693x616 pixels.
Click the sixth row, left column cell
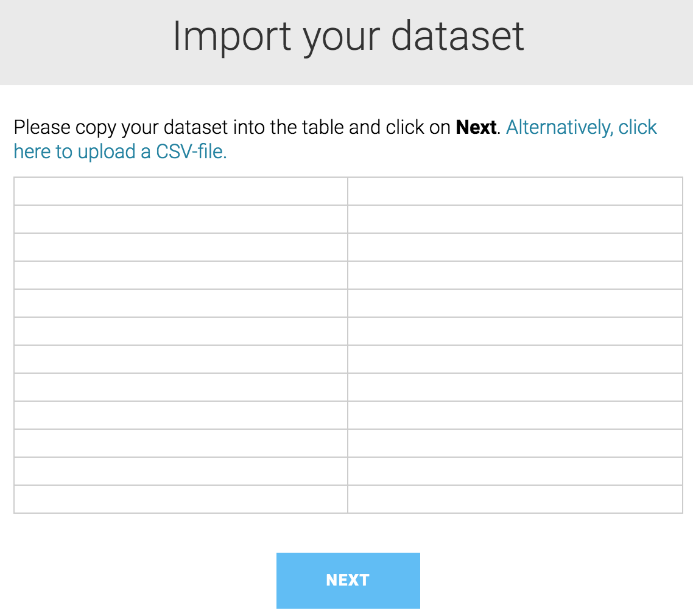tap(181, 331)
